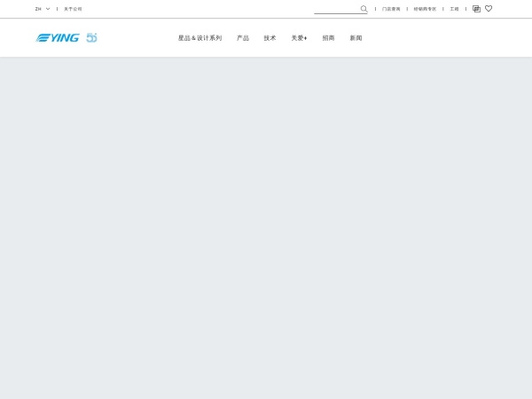Click the 50th anniversary badge icon

(91, 38)
